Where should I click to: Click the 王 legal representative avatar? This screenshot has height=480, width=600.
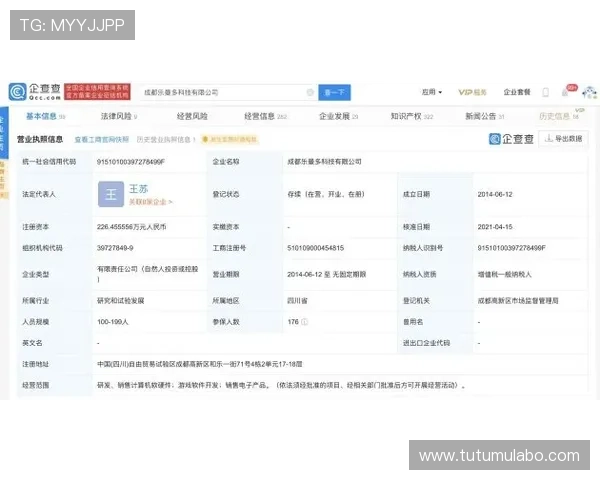coord(111,194)
